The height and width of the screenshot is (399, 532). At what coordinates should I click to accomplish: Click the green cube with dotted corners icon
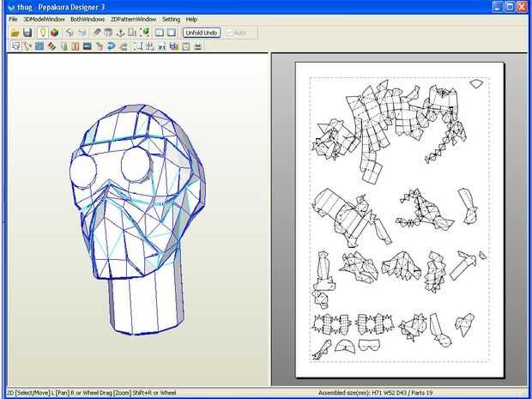145,33
